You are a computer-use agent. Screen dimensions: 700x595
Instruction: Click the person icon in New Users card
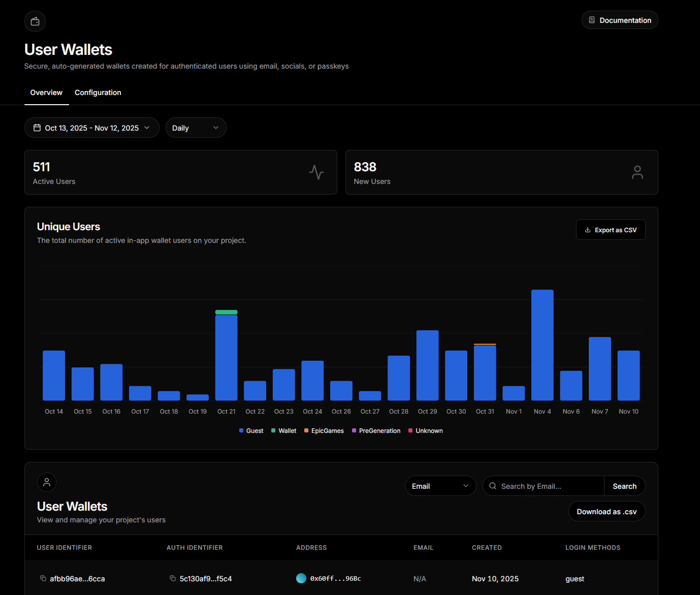pyautogui.click(x=637, y=172)
